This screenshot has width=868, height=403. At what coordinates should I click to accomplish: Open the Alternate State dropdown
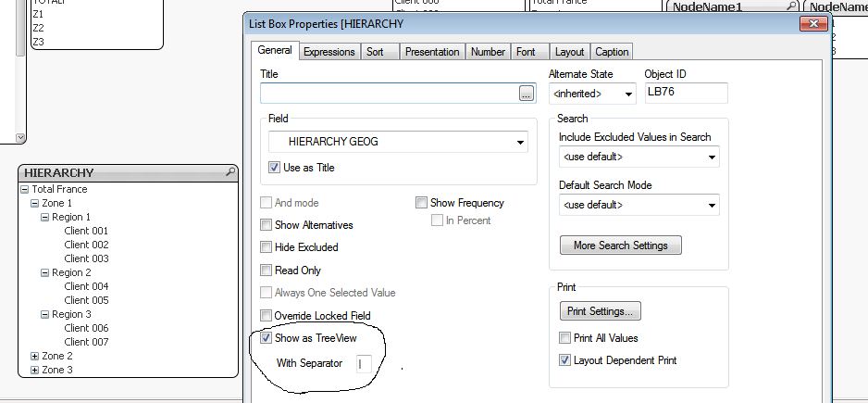(628, 94)
